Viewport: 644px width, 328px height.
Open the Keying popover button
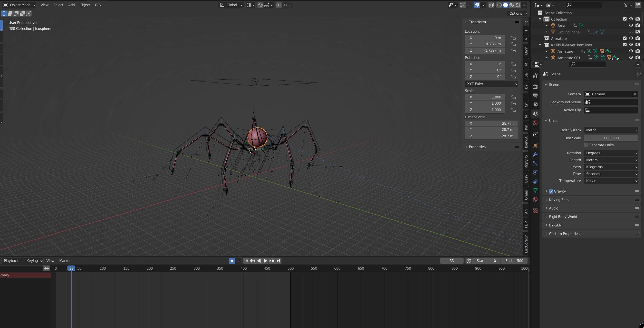34,261
